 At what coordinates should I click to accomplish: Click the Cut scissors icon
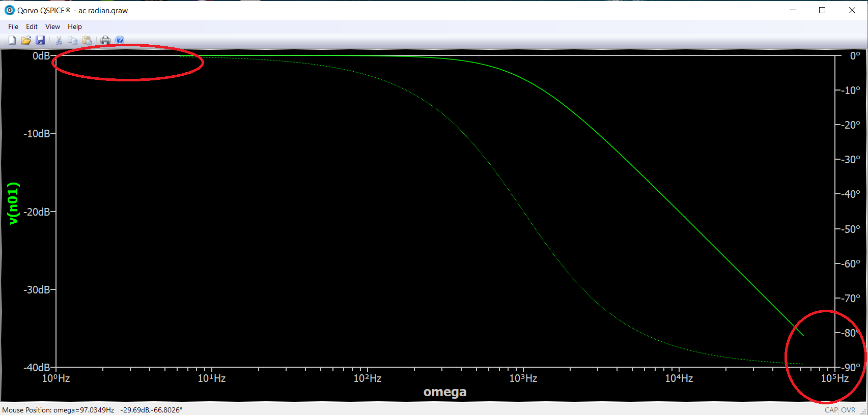[59, 40]
